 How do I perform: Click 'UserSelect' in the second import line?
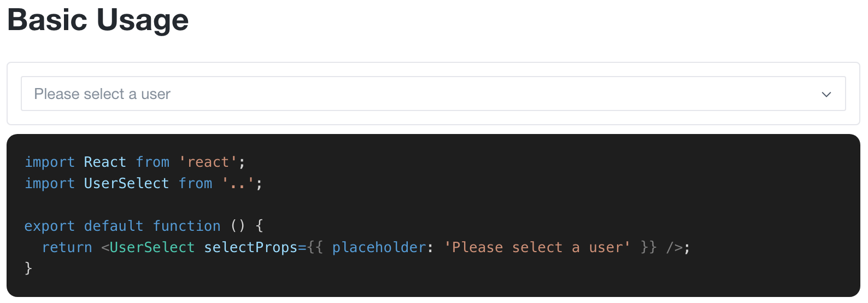point(126,184)
